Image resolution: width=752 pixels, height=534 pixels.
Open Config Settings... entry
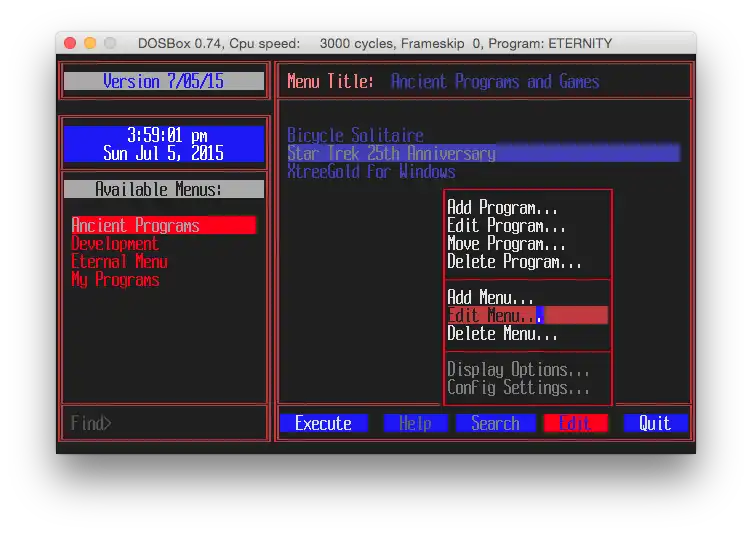[518, 388]
